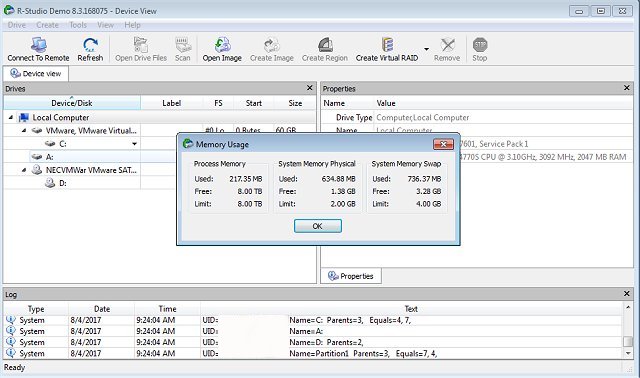The image size is (640, 378).
Task: Click System Memory Physical used 634.88 MB
Action: [338, 179]
